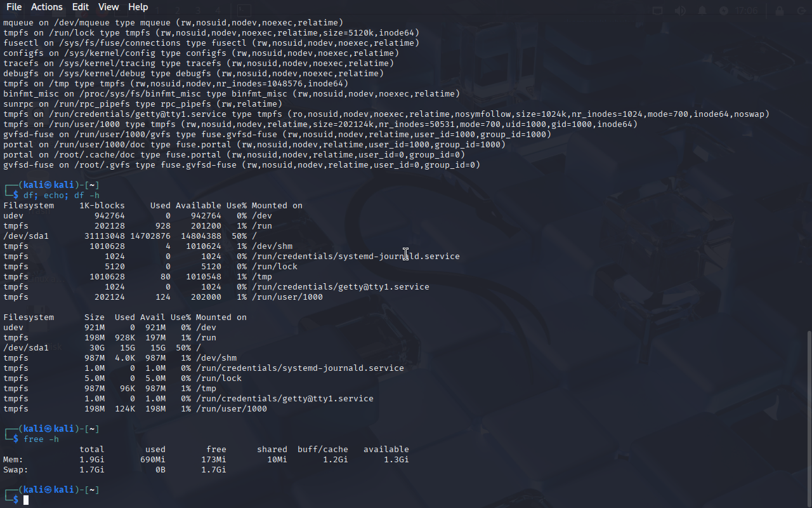Viewport: 812px width, 508px height.
Task: Click the 'fusectl on /sys/fs/fuse/connections' line
Action: pos(211,43)
